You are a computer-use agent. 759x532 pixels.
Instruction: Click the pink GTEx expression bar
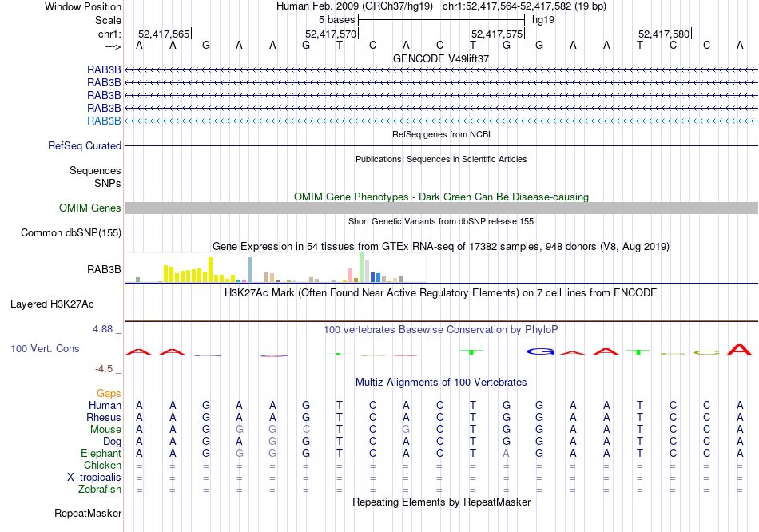pos(351,275)
